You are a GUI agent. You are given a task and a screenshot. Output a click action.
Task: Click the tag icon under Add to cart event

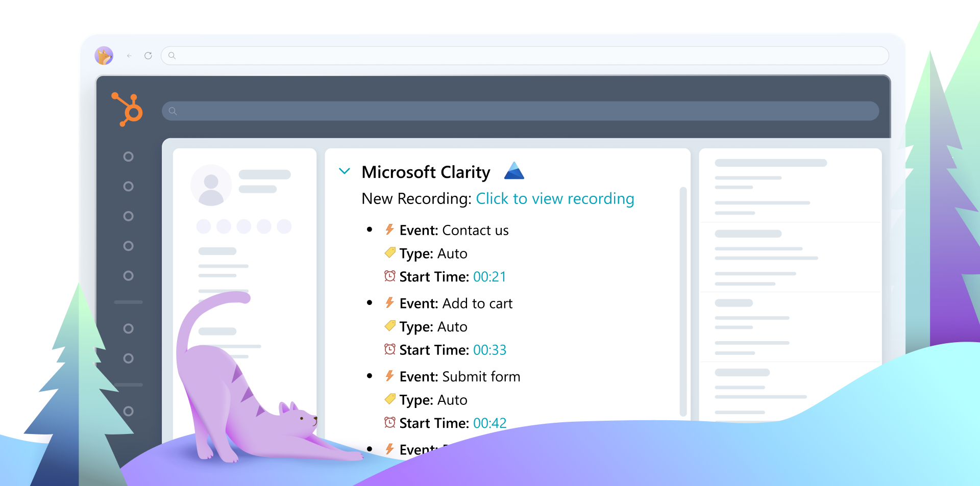coord(390,325)
